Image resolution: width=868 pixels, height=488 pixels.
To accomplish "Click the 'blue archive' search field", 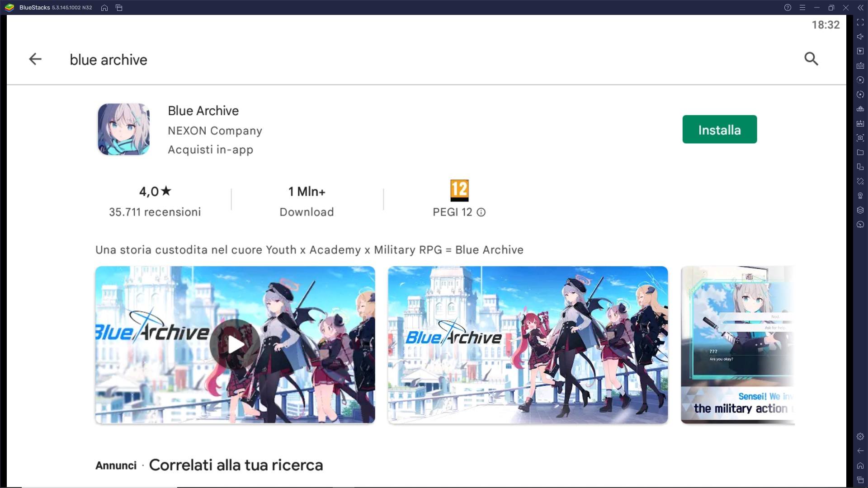I will (108, 60).
